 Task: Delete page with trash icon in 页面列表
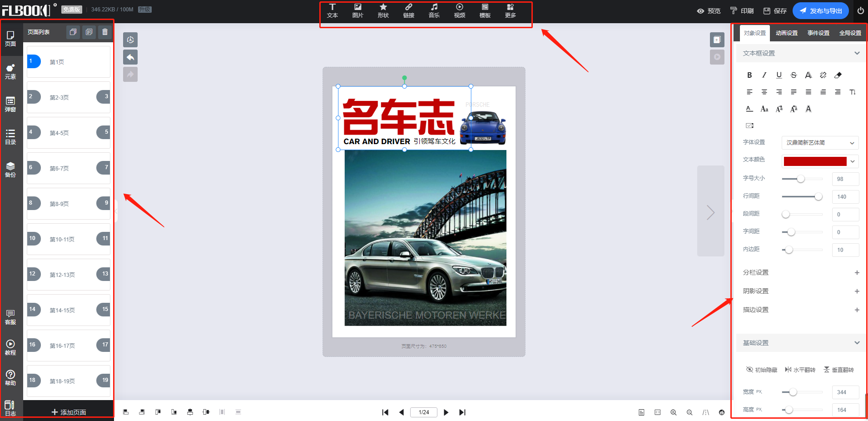(105, 32)
